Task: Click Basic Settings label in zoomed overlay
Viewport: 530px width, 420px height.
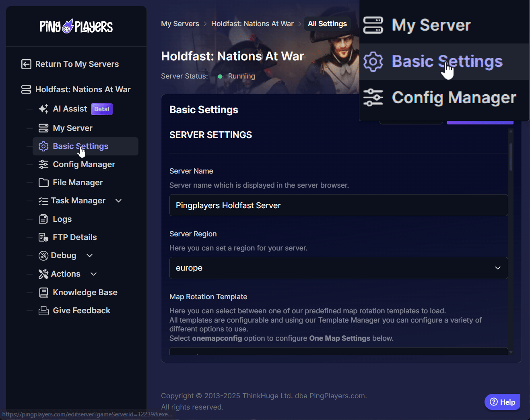Action: (x=448, y=62)
